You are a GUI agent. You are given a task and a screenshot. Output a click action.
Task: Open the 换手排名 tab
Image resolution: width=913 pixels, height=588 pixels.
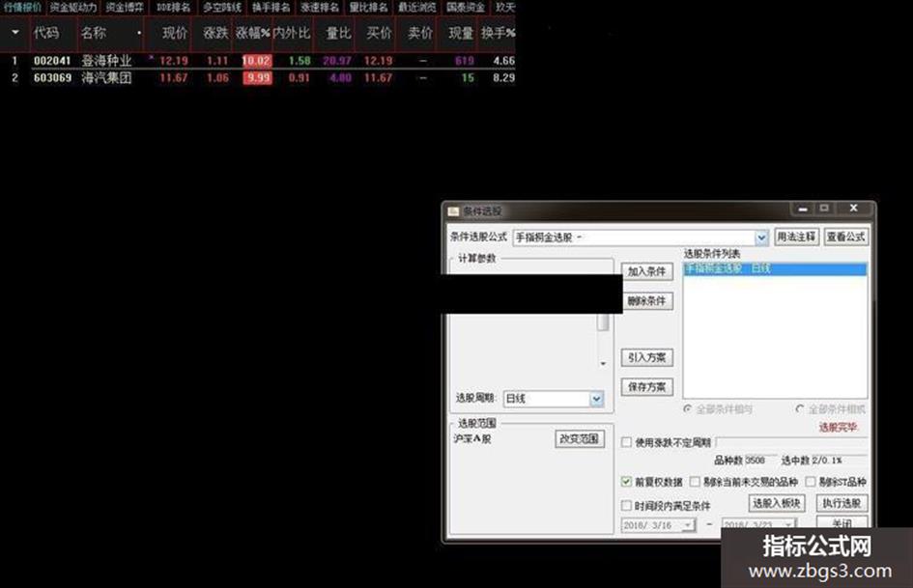pos(271,7)
